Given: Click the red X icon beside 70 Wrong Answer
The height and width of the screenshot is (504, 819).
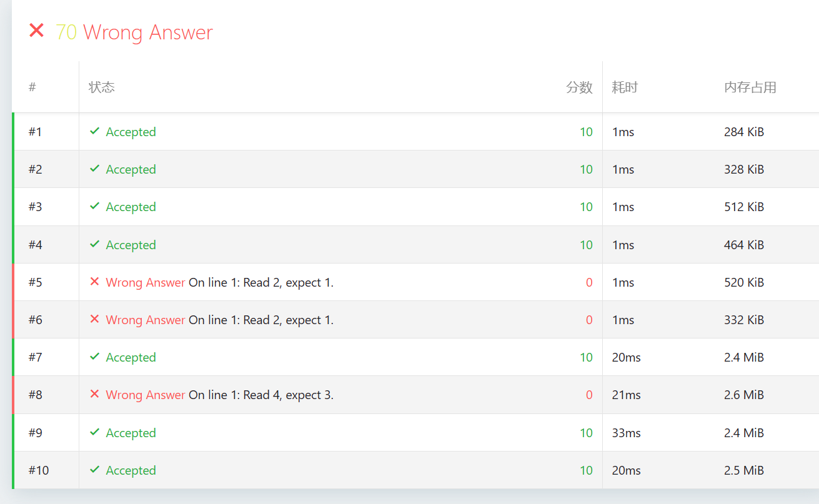Looking at the screenshot, I should click(x=36, y=31).
